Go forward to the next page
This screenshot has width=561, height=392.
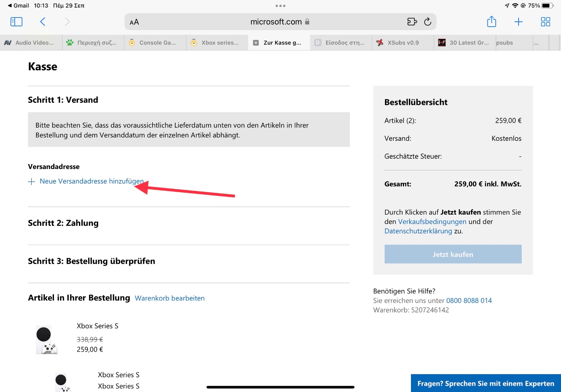pos(67,22)
